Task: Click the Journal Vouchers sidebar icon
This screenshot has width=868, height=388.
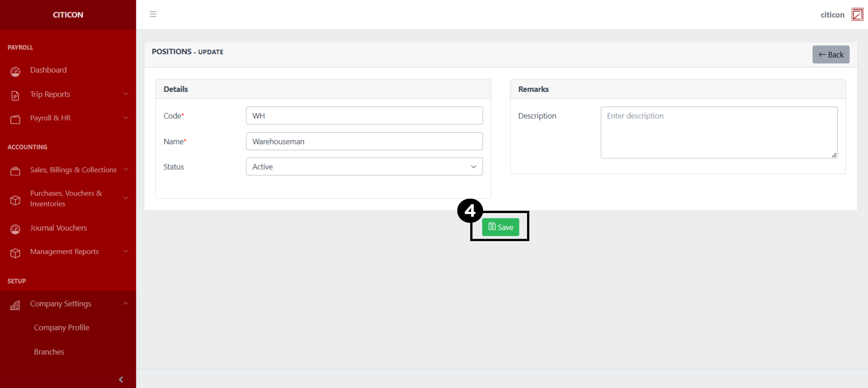Action: click(15, 229)
